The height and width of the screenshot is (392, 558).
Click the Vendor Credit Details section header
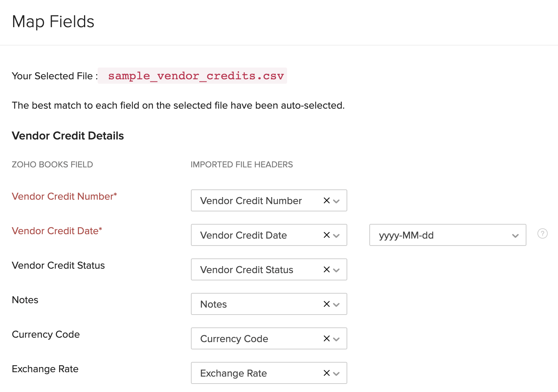[68, 135]
